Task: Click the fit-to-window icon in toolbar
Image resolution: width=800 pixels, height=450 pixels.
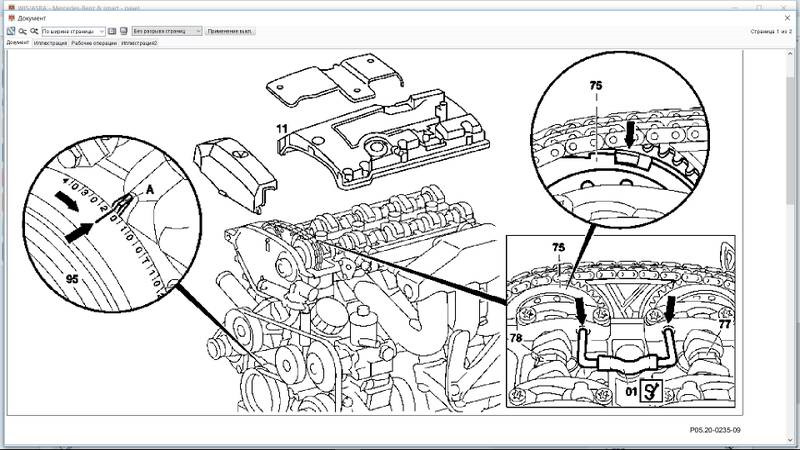Action: click(x=11, y=31)
